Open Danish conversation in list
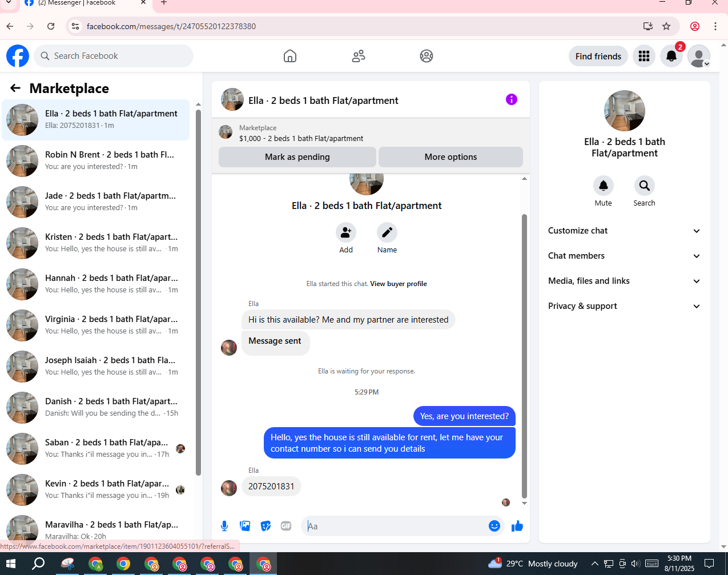This screenshot has height=575, width=728. (96, 408)
